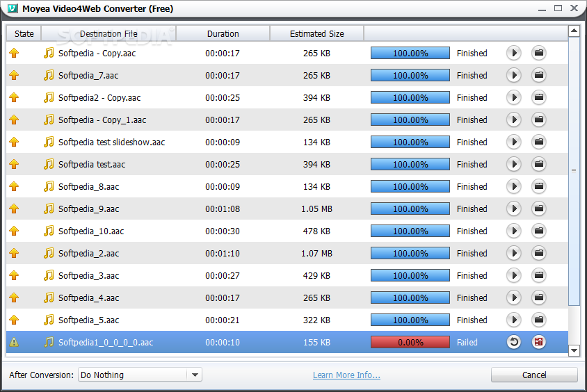
Task: Select the file name Softpedia_3.aac
Action: pos(89,276)
